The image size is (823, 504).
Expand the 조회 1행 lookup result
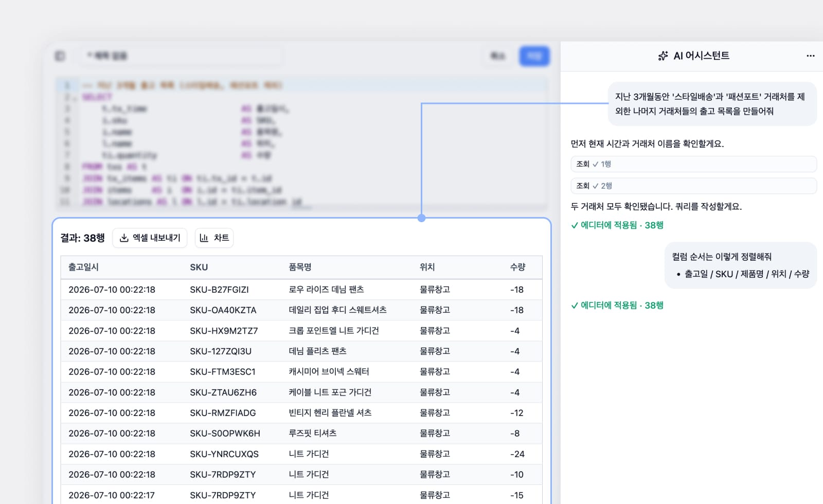coord(693,164)
